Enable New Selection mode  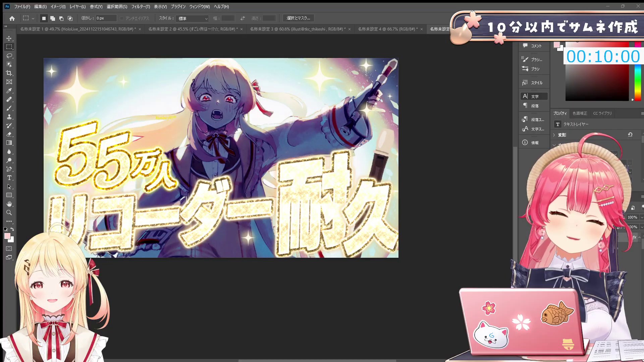pos(44,18)
